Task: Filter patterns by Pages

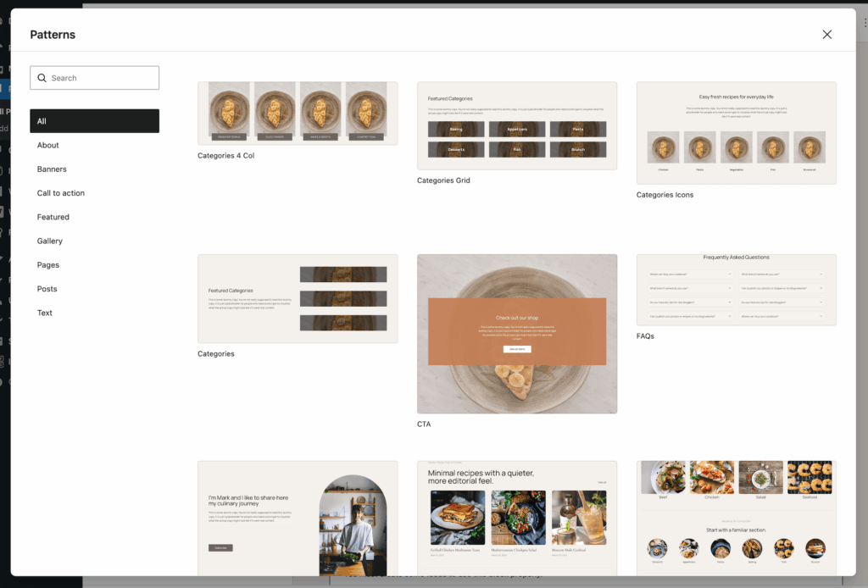Action: point(48,265)
